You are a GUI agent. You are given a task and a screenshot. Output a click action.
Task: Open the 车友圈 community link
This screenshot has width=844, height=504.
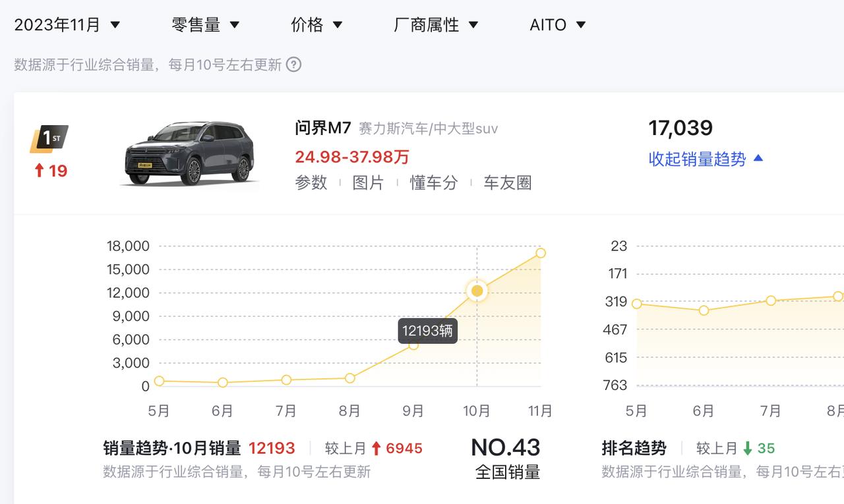[508, 182]
